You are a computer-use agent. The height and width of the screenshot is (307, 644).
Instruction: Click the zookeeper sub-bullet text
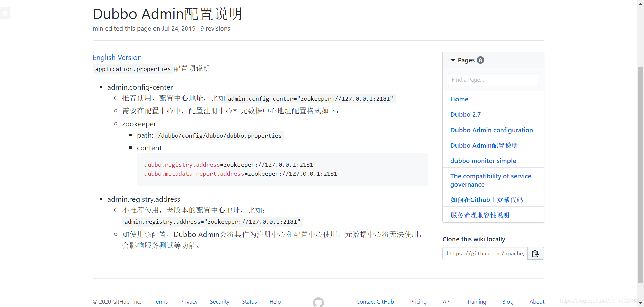[139, 124]
